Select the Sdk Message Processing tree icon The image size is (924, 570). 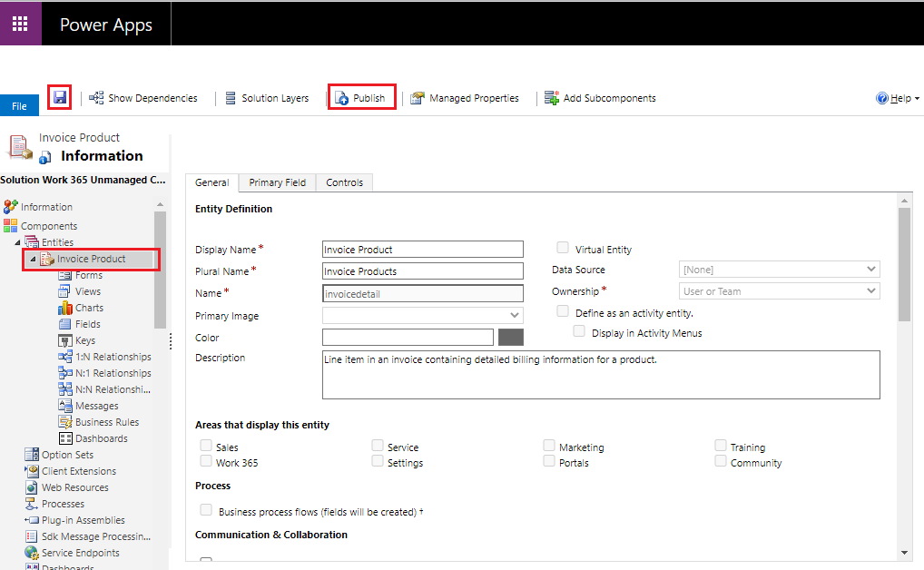32,536
